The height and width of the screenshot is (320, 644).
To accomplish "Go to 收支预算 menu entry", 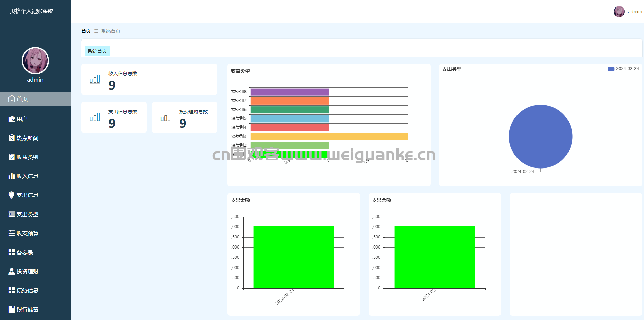I will point(35,233).
